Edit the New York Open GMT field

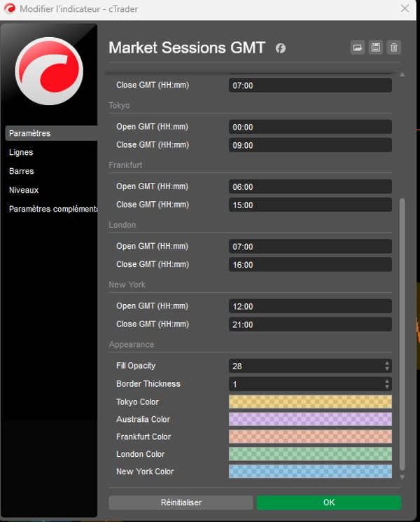pos(310,306)
